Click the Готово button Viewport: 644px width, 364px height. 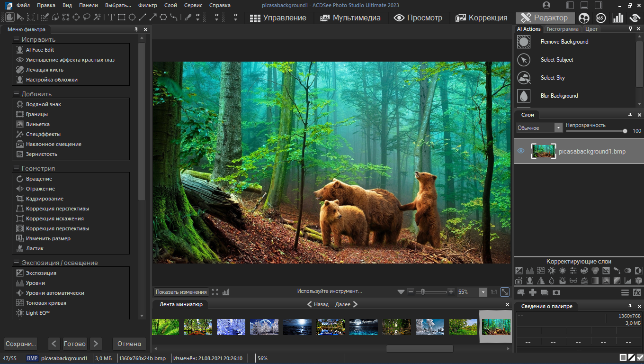click(x=75, y=344)
